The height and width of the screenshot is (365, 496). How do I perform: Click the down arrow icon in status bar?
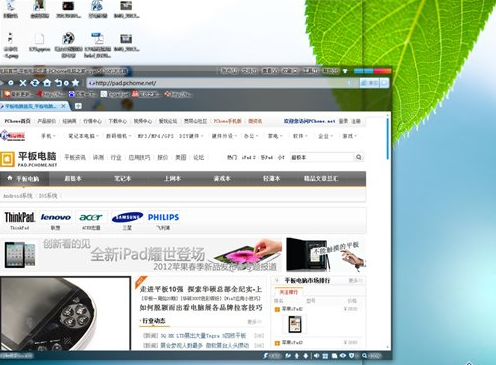pyautogui.click(x=306, y=356)
